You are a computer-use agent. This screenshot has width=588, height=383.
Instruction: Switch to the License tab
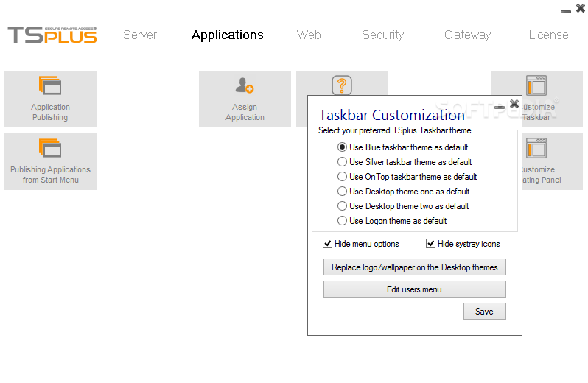[549, 35]
